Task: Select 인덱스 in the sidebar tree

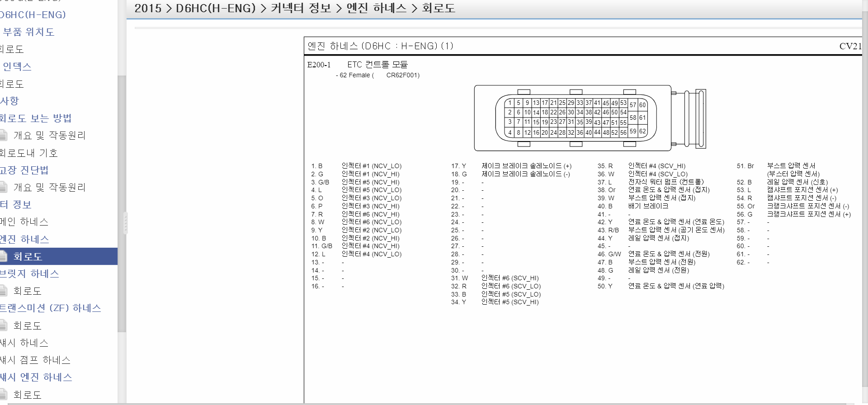Action: click(x=17, y=66)
